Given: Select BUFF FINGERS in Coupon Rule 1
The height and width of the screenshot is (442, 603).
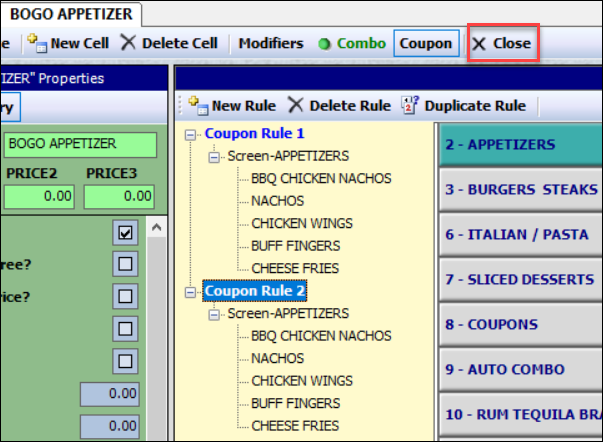Looking at the screenshot, I should 295,246.
